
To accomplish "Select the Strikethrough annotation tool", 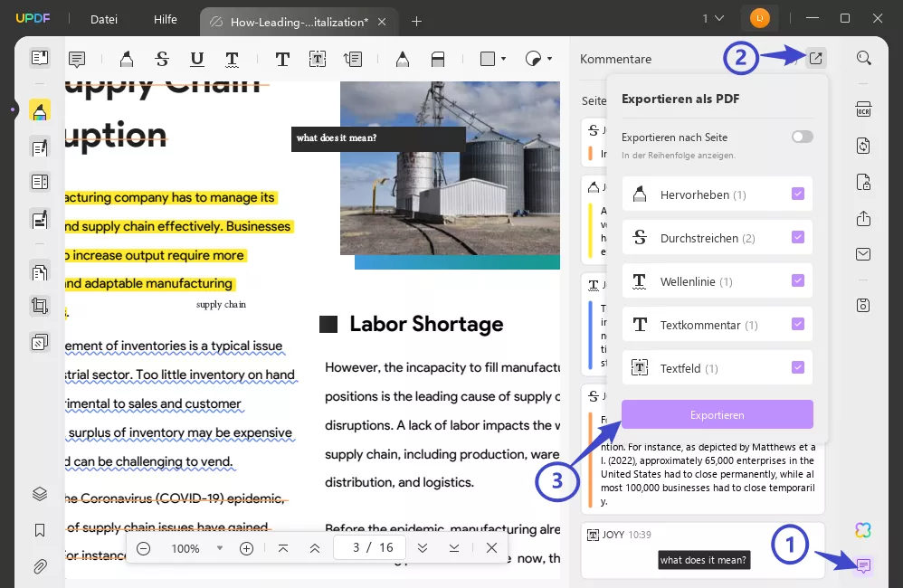I will pos(163,58).
